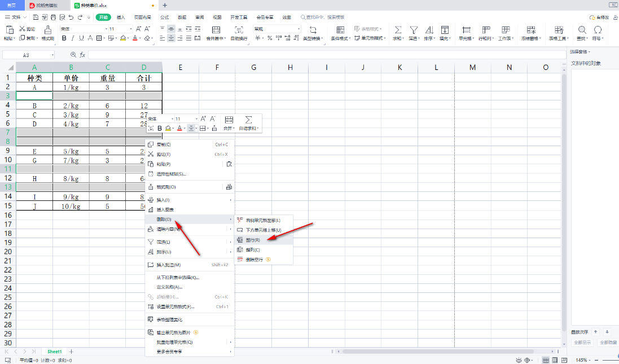Expand the Name Box dropdown showing A3
The width and height of the screenshot is (619, 364).
pos(52,55)
